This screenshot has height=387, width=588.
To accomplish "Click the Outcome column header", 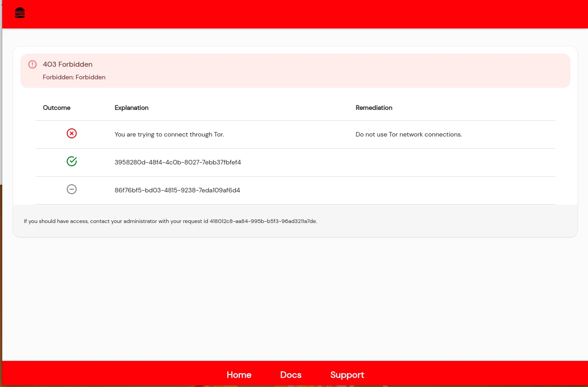I will coord(57,108).
